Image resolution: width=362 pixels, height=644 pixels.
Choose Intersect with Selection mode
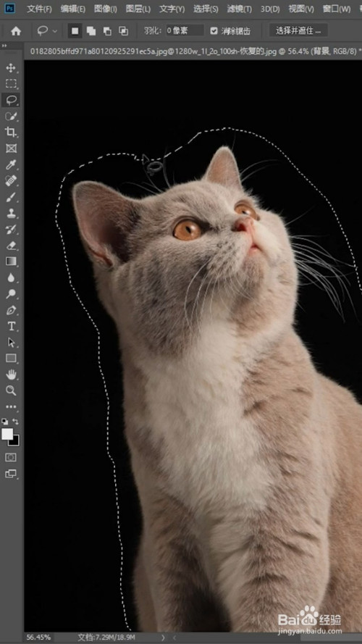[x=123, y=31]
